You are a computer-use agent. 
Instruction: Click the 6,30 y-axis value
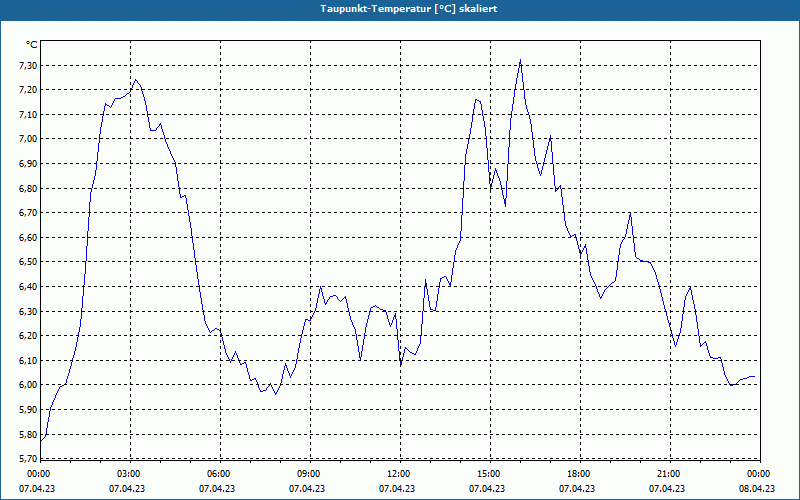click(28, 311)
